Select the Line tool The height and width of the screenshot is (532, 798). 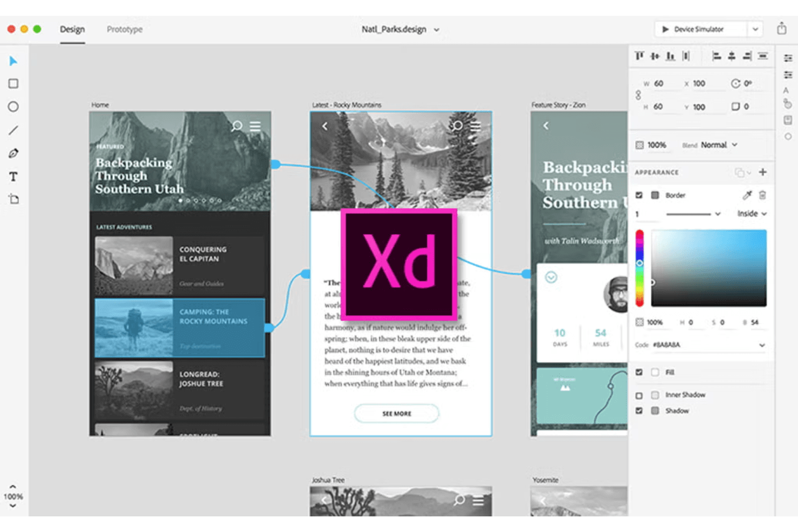point(13,130)
